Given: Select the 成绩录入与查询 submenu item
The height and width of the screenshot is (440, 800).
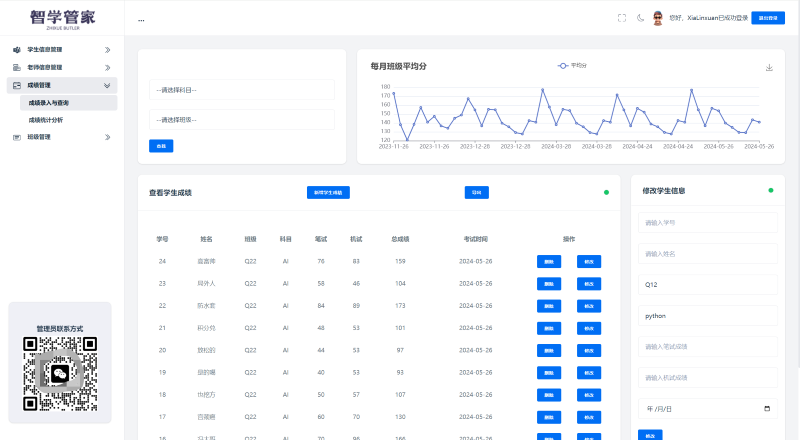Looking at the screenshot, I should [49, 103].
